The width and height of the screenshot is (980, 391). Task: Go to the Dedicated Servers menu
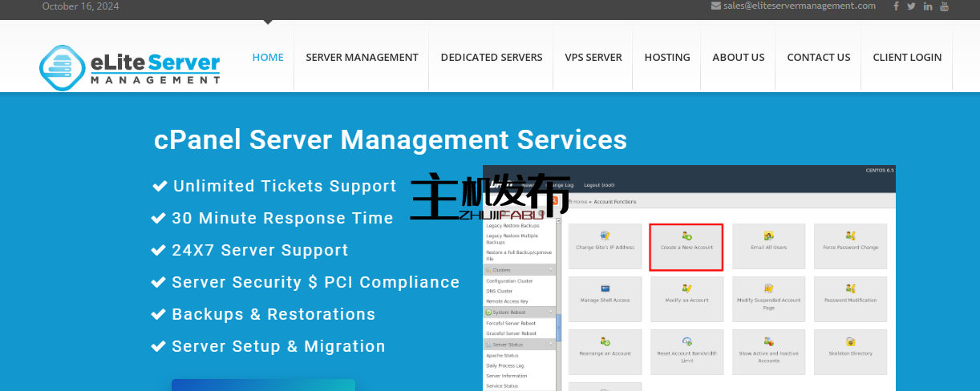[491, 58]
